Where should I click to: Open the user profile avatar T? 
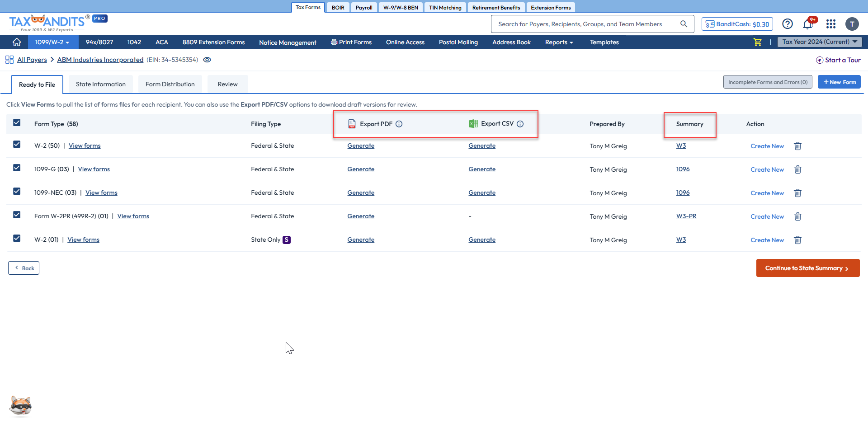click(852, 24)
